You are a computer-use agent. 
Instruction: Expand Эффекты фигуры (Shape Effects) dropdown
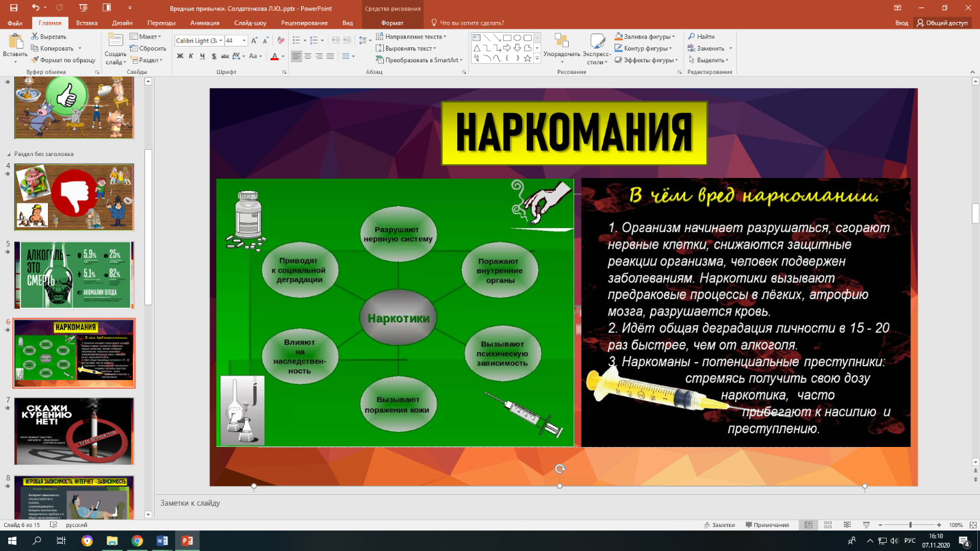(x=645, y=60)
